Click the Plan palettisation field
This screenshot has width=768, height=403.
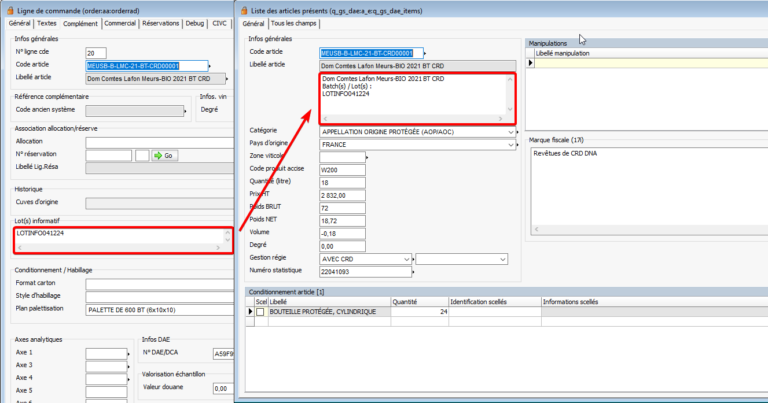click(x=158, y=308)
